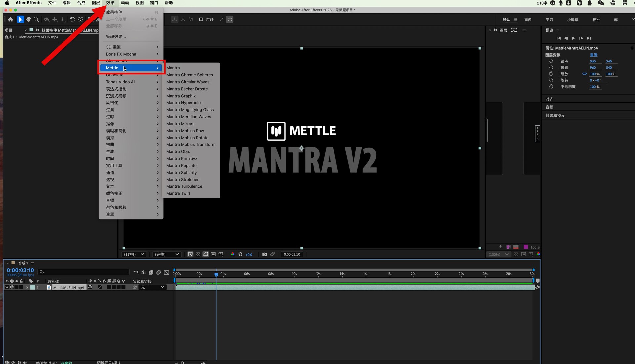Screen dimensions: 635x364
Task: Take a snapshot with camera icon
Action: coord(264,254)
